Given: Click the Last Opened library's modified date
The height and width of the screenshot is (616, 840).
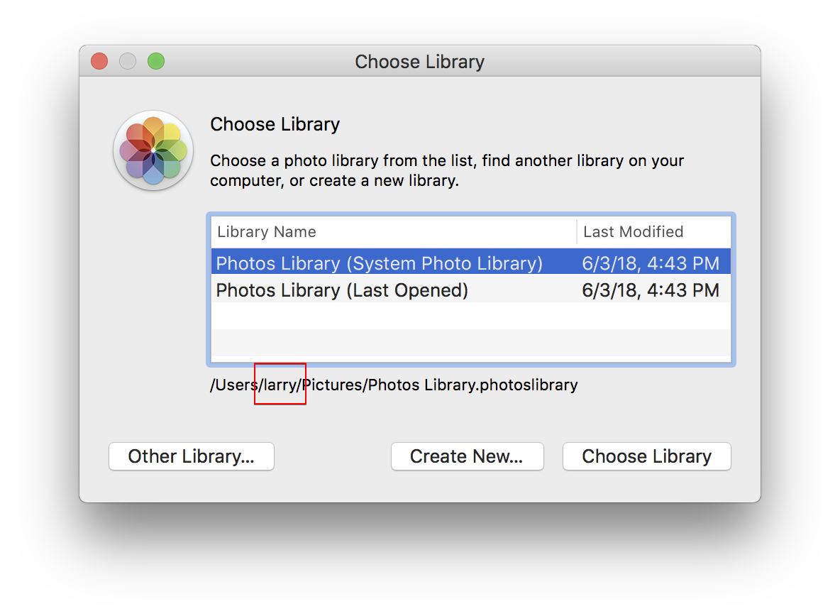Looking at the screenshot, I should pyautogui.click(x=651, y=290).
